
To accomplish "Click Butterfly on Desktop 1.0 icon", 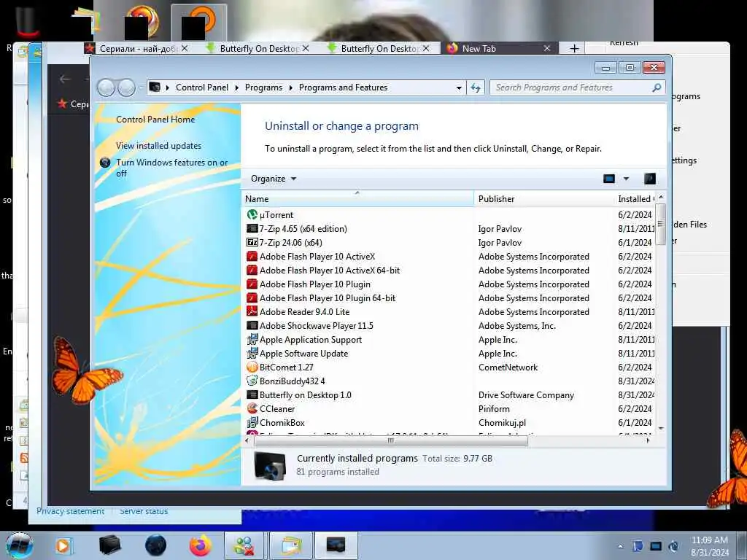I will [x=252, y=394].
